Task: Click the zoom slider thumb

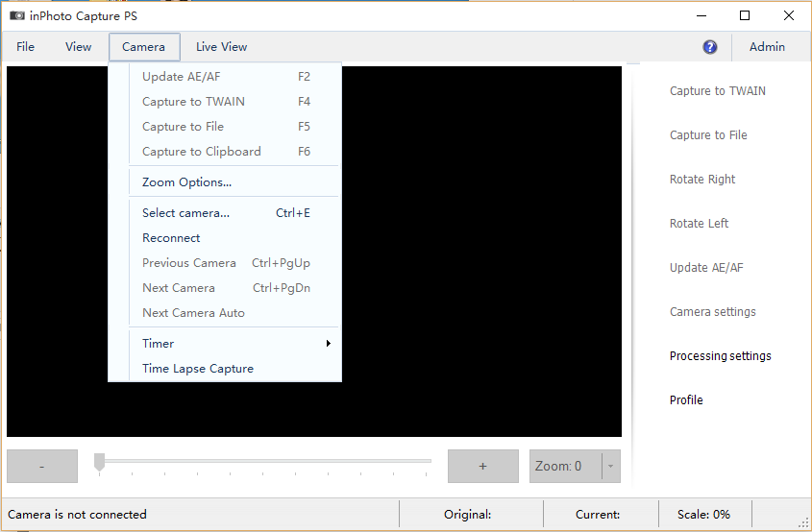Action: pos(99,462)
